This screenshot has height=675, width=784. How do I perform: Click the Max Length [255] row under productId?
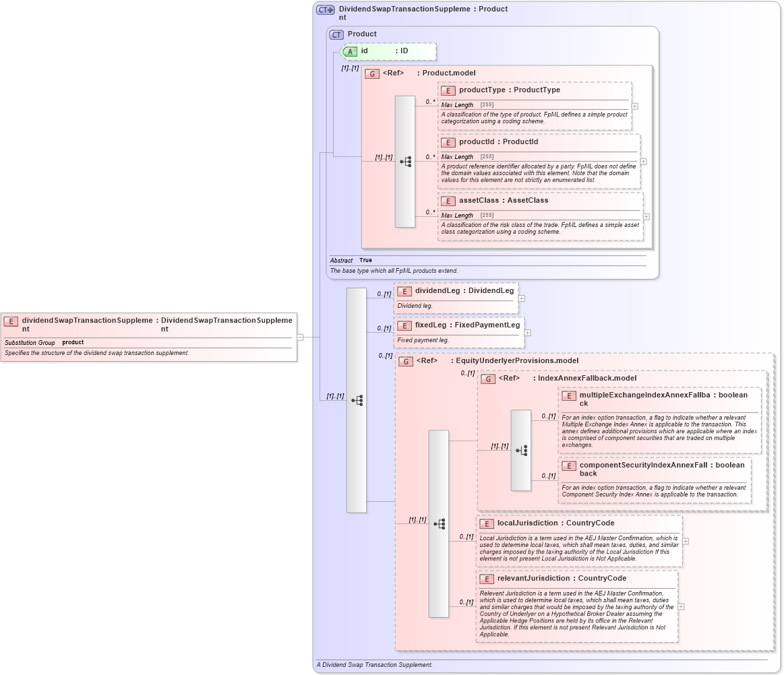pos(539,157)
